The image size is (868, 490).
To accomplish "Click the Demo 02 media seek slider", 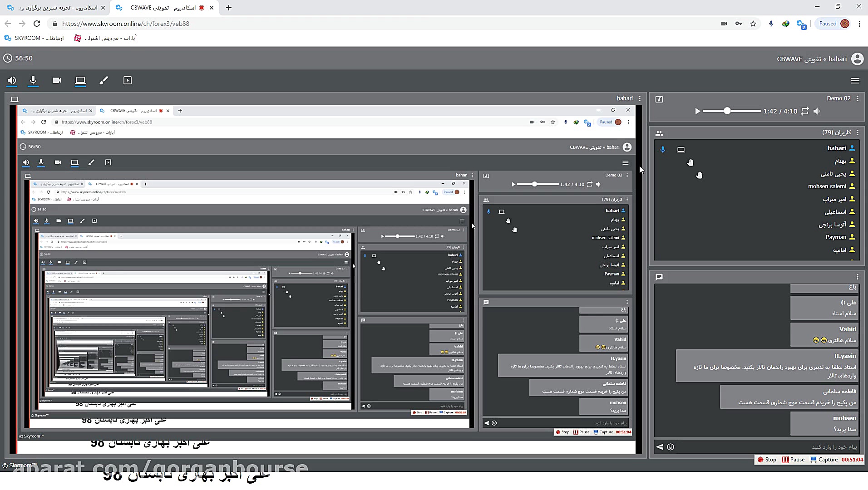I will click(732, 111).
